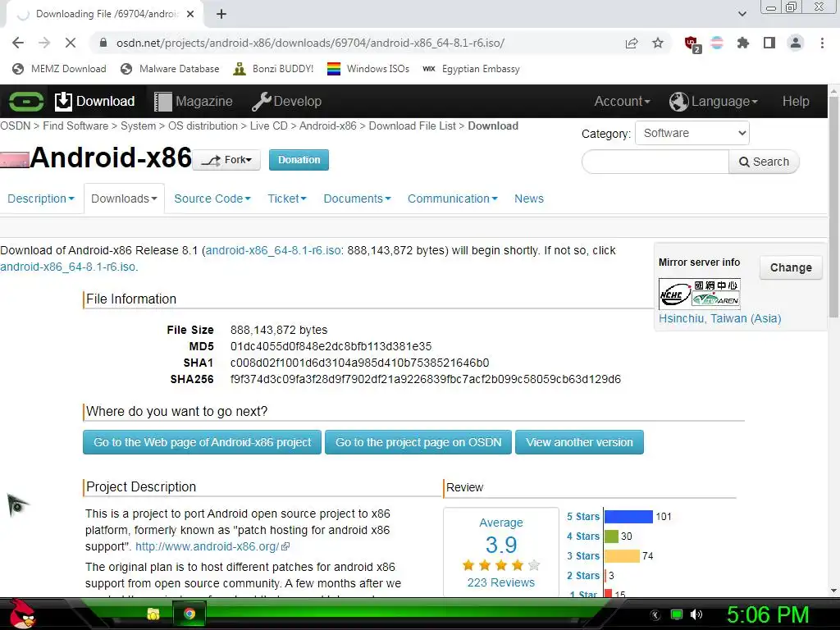Image resolution: width=840 pixels, height=630 pixels.
Task: Expand the Downloads tab menu
Action: (124, 199)
